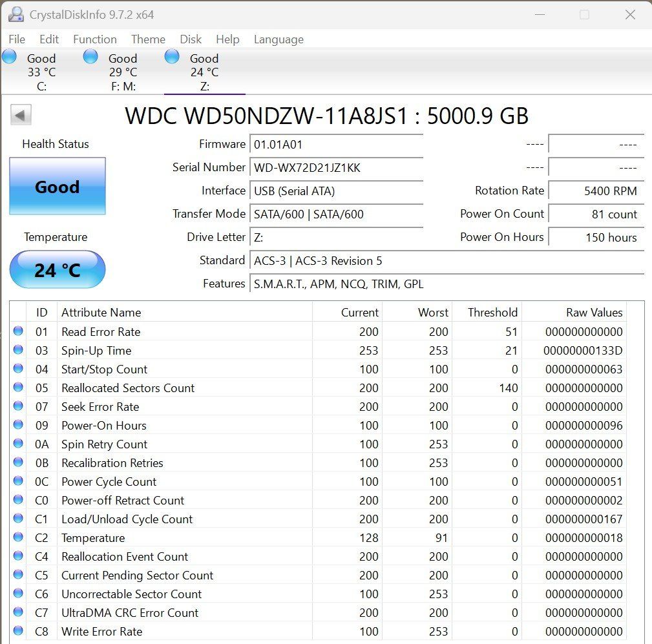This screenshot has width=652, height=644.
Task: Open the File menu
Action: 17,39
